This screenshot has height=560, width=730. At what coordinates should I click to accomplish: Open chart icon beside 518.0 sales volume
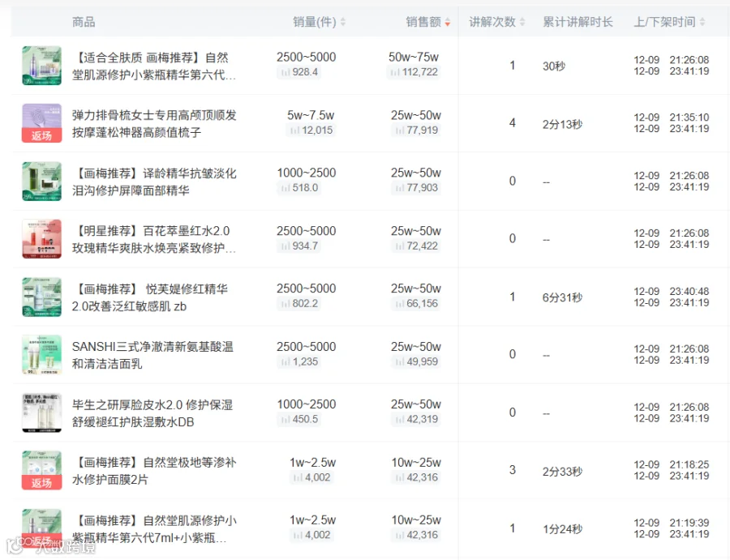285,188
